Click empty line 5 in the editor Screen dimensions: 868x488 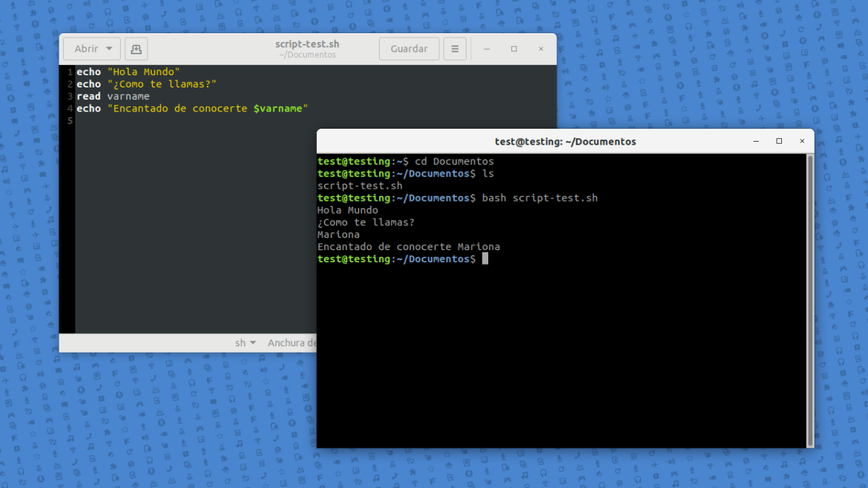[x=109, y=120]
